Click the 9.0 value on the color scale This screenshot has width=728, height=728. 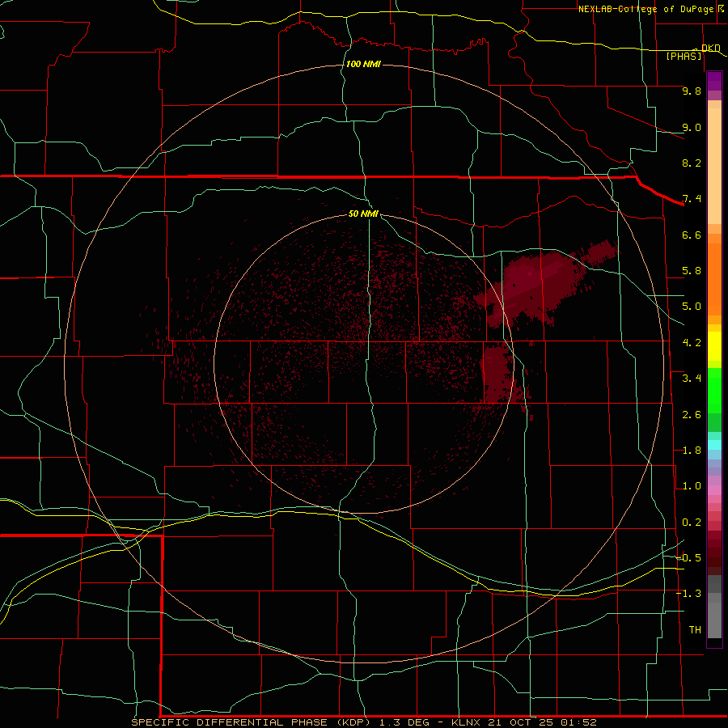click(x=692, y=127)
